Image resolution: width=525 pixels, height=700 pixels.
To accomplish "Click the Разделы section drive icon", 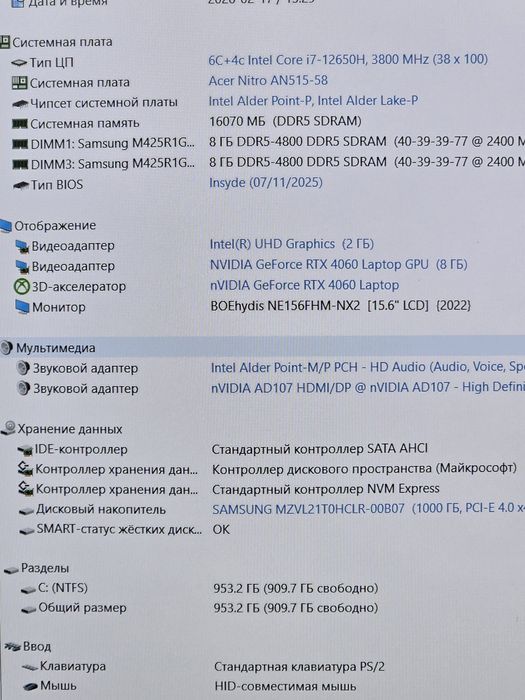I will [11, 570].
